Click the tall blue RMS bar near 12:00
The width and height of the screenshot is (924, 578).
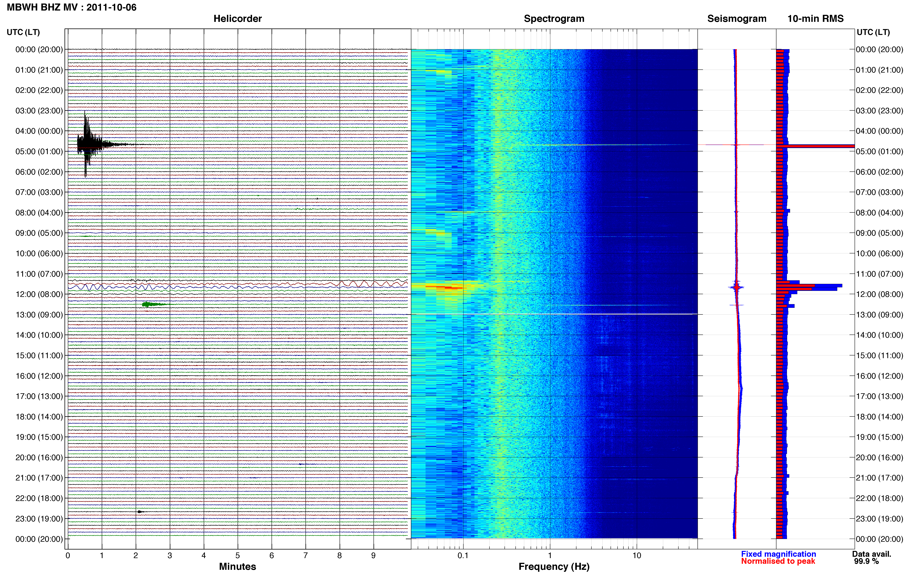click(x=809, y=286)
